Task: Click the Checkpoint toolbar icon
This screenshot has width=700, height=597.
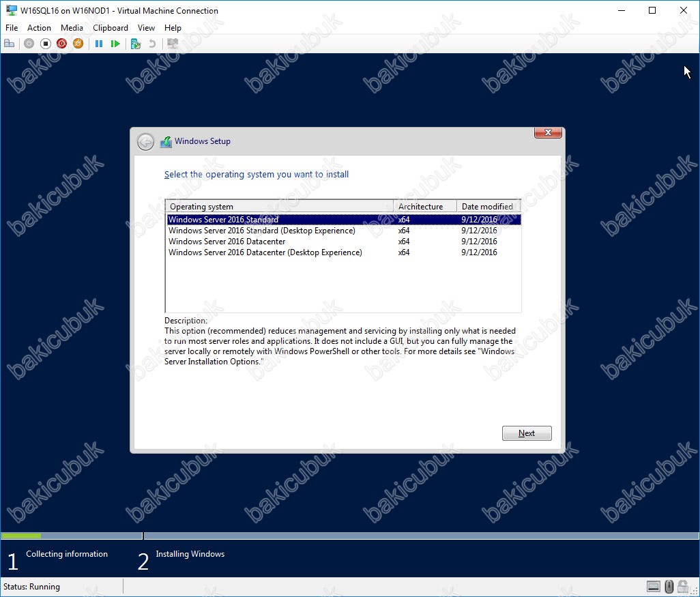Action: point(136,44)
